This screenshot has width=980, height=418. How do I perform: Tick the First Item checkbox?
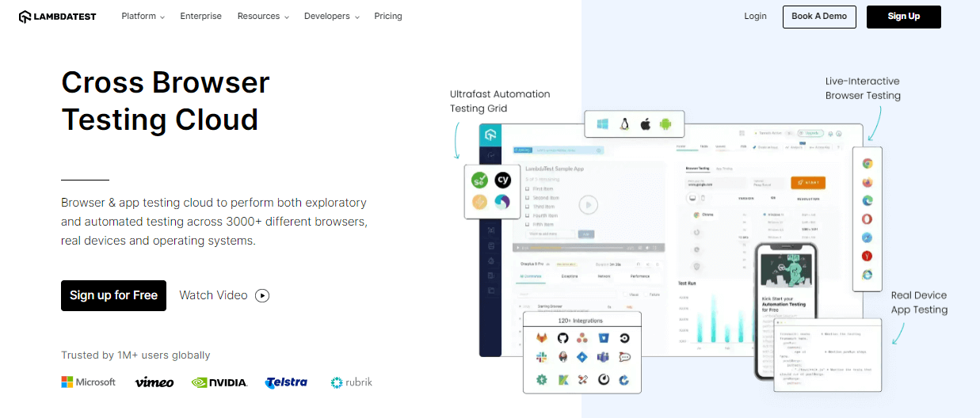tap(528, 189)
